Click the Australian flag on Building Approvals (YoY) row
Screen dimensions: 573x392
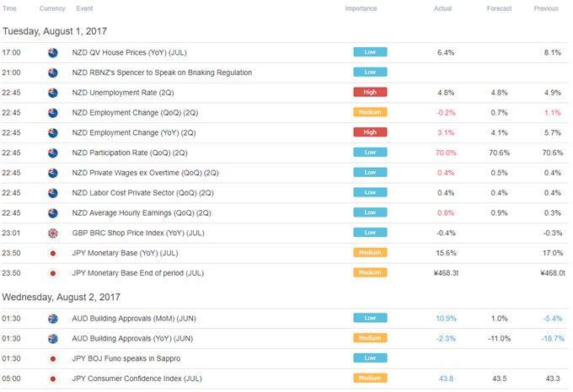[52, 338]
